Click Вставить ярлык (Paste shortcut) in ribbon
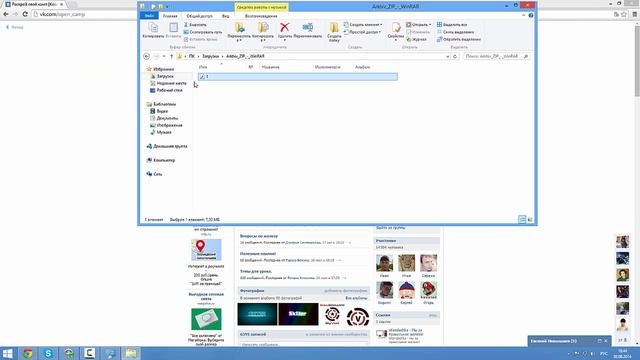Screen dimensions: 640x360 click(200, 39)
